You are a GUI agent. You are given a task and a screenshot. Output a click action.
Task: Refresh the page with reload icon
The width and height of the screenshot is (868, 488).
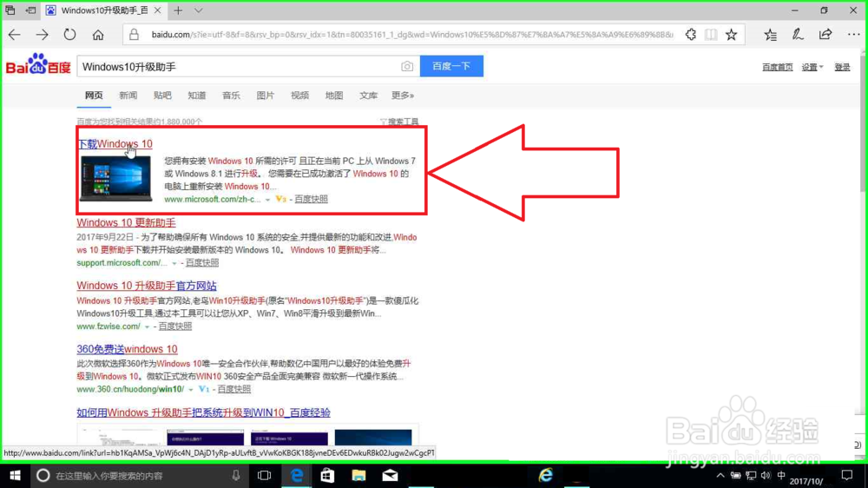click(x=69, y=35)
